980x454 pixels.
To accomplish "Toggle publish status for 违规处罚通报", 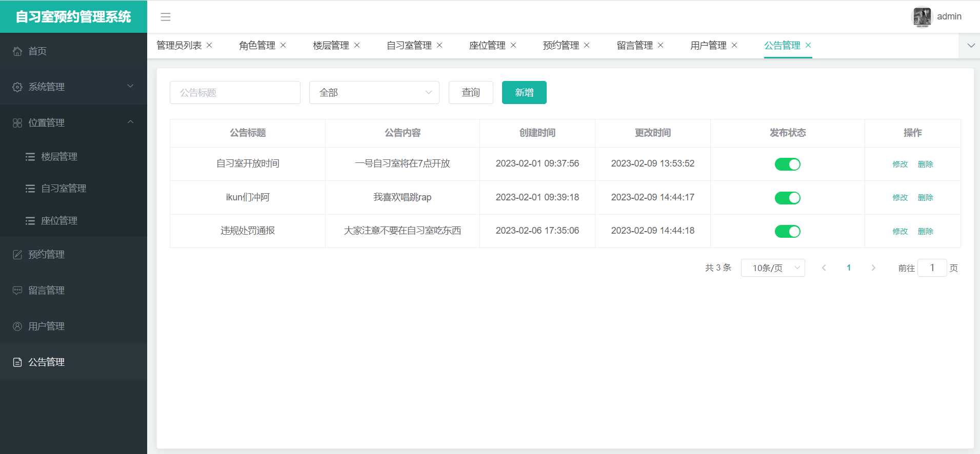I will pyautogui.click(x=788, y=232).
